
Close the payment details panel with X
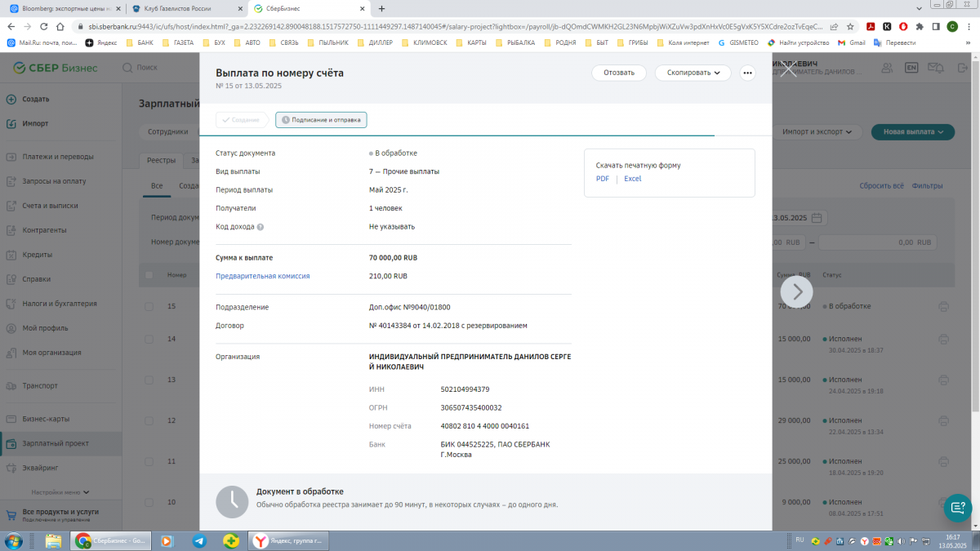point(788,69)
